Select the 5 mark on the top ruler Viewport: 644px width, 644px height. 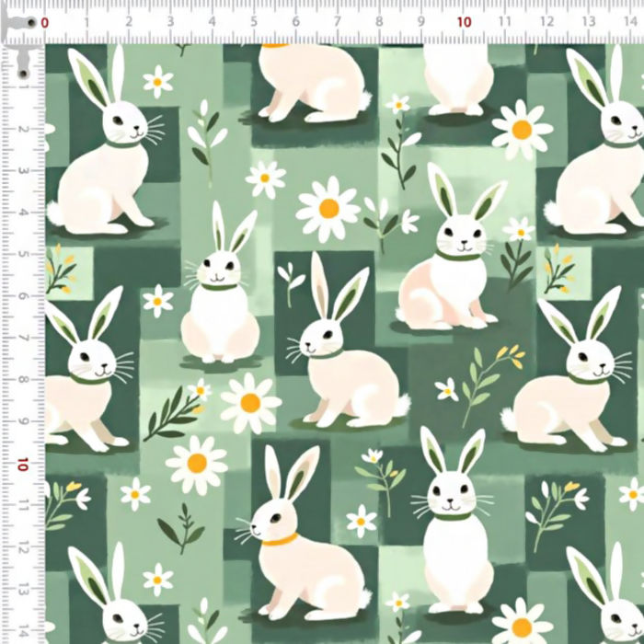pyautogui.click(x=254, y=22)
